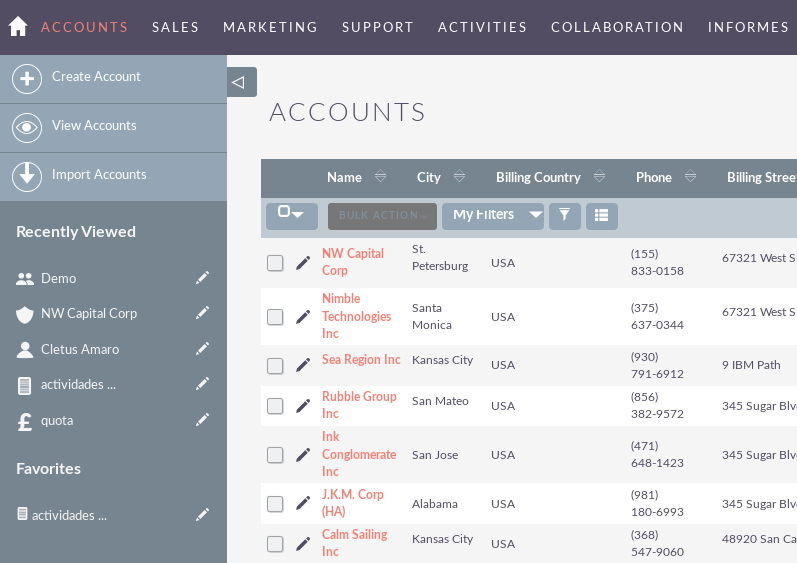Edit quota in Recently Viewed pencil
The width and height of the screenshot is (797, 563).
(202, 420)
